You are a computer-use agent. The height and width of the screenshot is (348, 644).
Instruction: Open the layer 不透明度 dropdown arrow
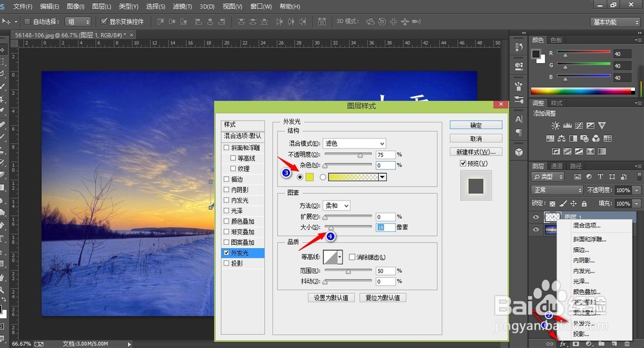click(x=637, y=190)
